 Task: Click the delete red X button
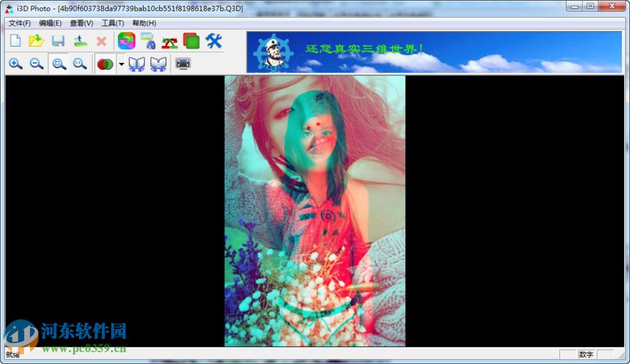point(101,40)
